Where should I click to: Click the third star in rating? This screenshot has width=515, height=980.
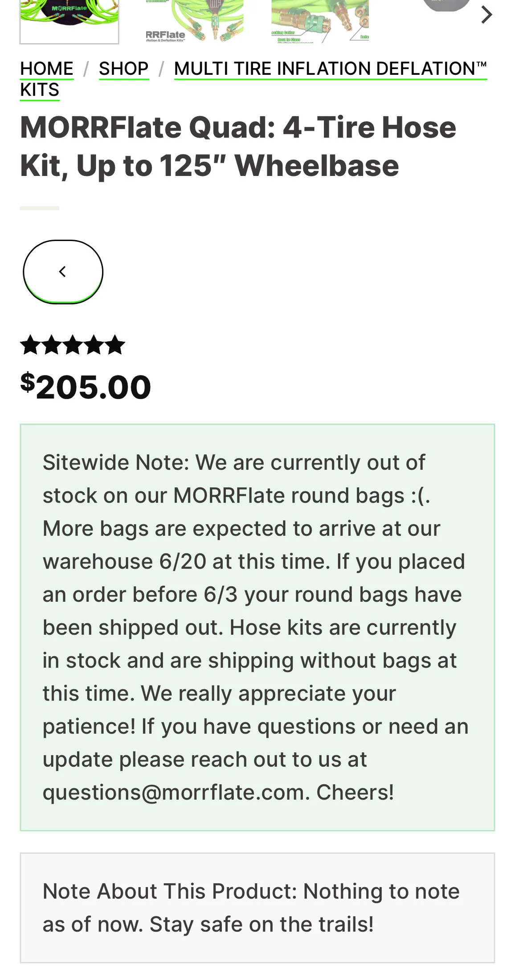(x=73, y=345)
